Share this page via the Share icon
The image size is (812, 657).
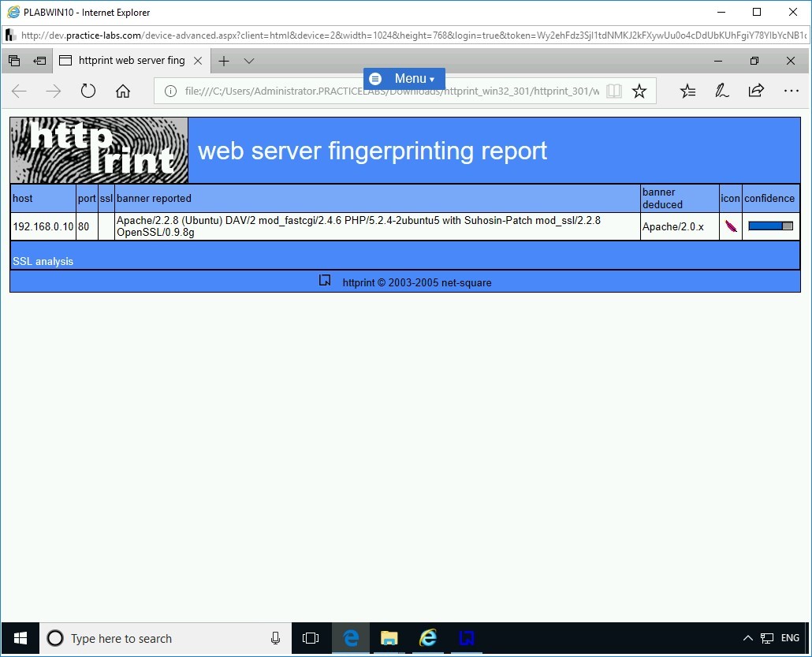[x=755, y=91]
